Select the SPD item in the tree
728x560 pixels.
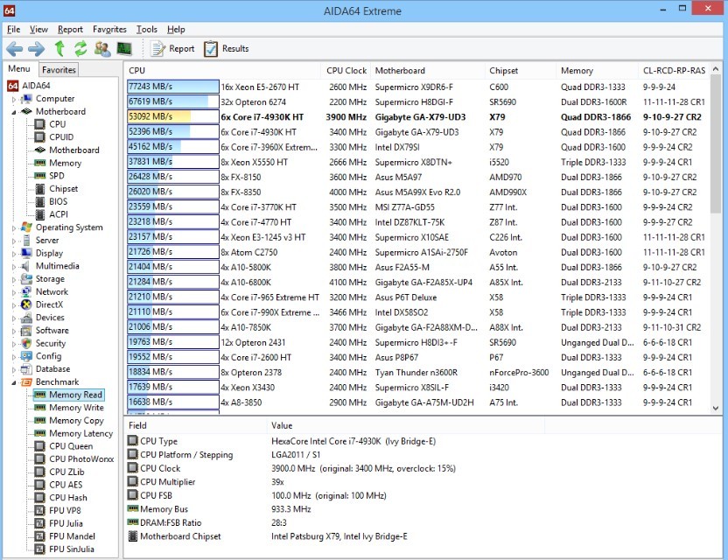tap(57, 176)
